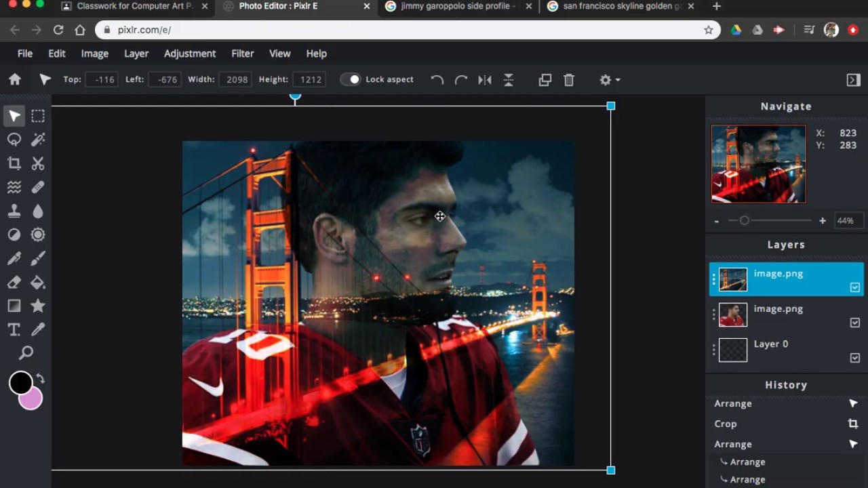
Task: Select the Eraser tool
Action: tap(14, 282)
